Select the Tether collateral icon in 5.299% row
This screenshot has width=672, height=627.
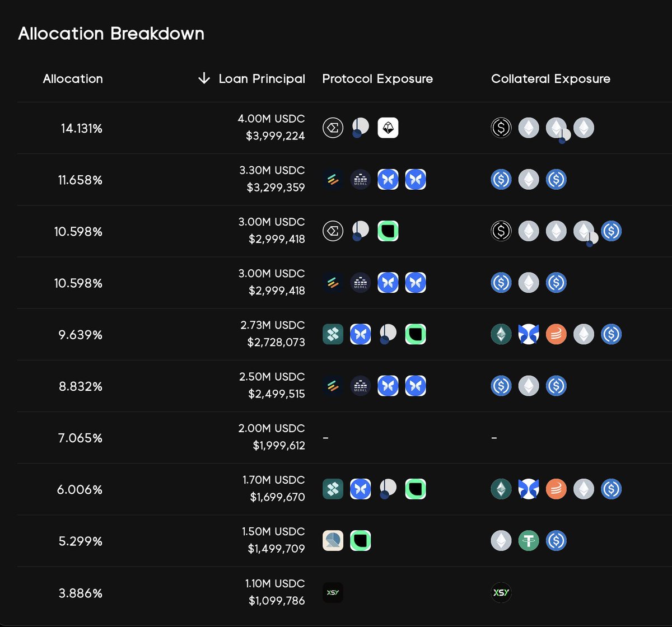click(529, 541)
